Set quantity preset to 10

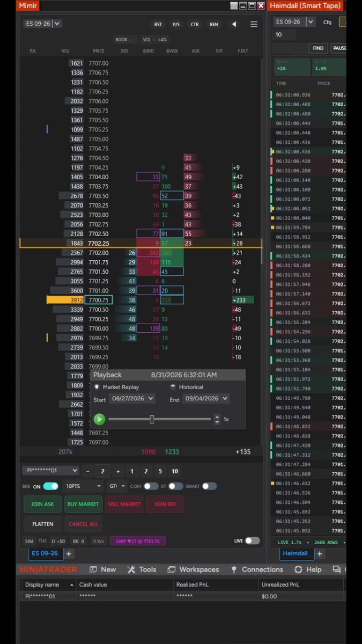tap(175, 471)
